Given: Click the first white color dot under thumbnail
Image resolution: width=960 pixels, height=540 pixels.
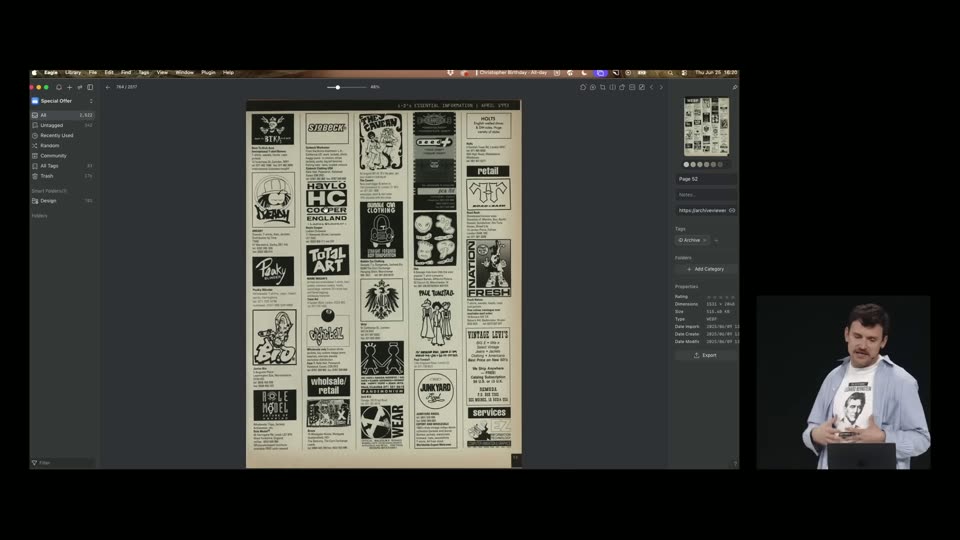Looking at the screenshot, I should pyautogui.click(x=686, y=164).
